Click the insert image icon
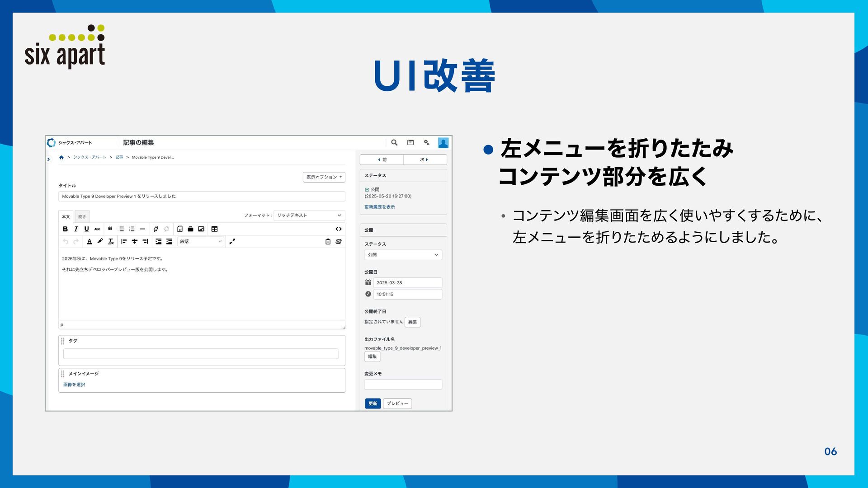Screen dimensions: 868x488 (201, 229)
